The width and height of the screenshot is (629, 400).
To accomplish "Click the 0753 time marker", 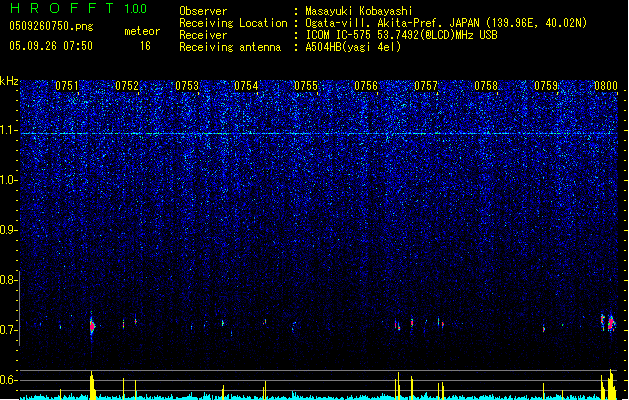I will point(187,86).
